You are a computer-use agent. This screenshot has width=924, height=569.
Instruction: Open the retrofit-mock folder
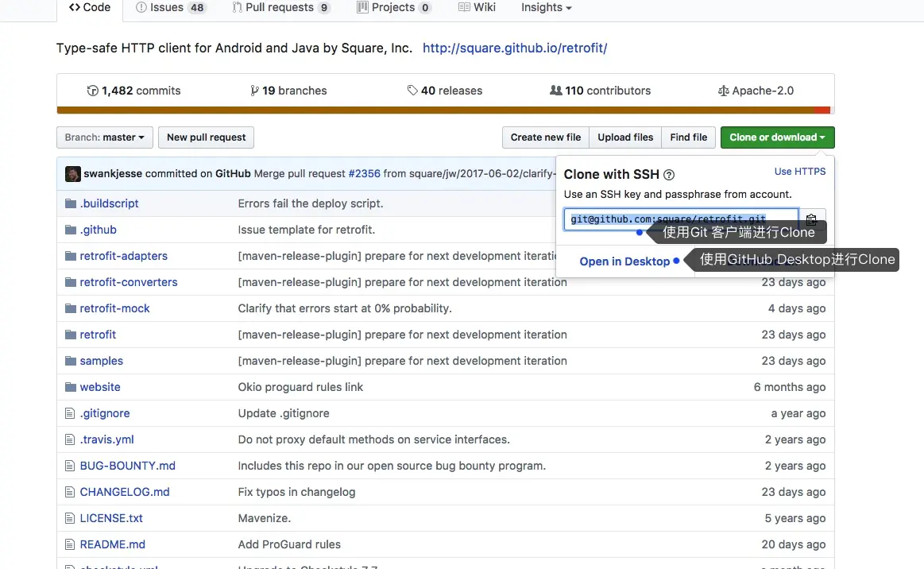point(115,308)
